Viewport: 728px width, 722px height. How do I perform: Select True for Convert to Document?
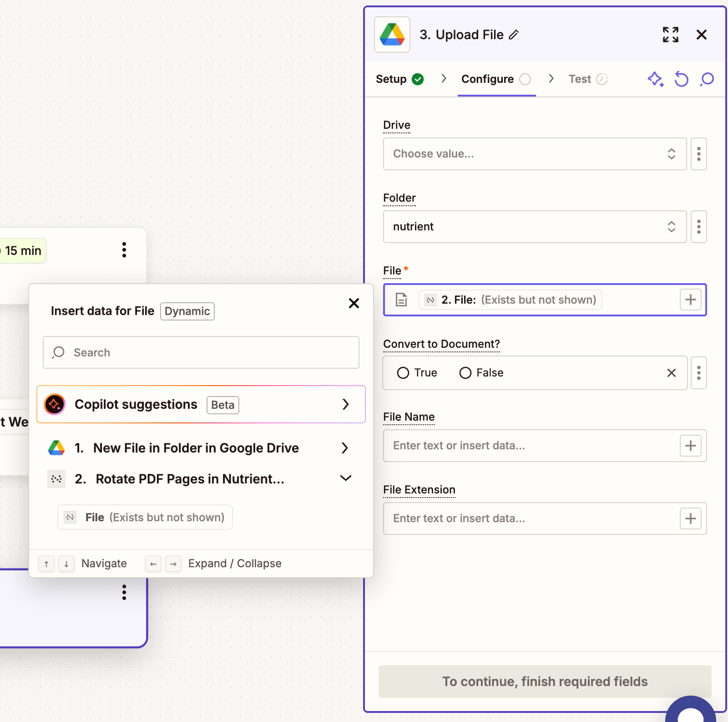click(403, 372)
